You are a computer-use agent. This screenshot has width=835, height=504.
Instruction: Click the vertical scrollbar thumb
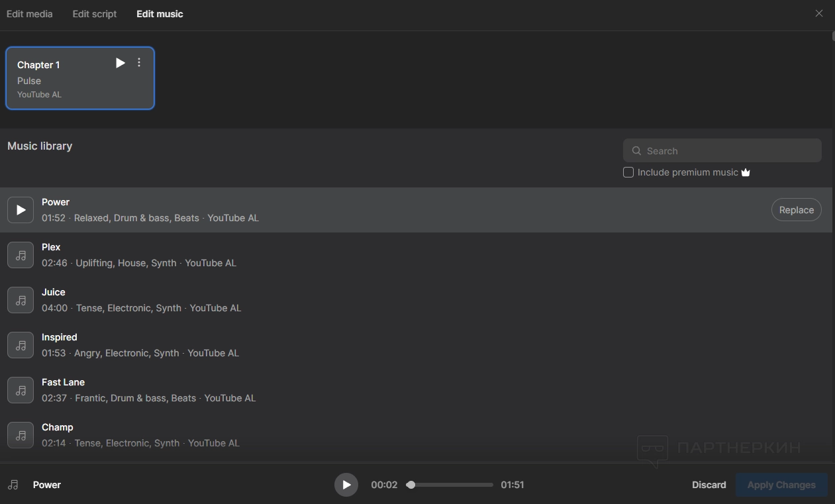click(833, 36)
